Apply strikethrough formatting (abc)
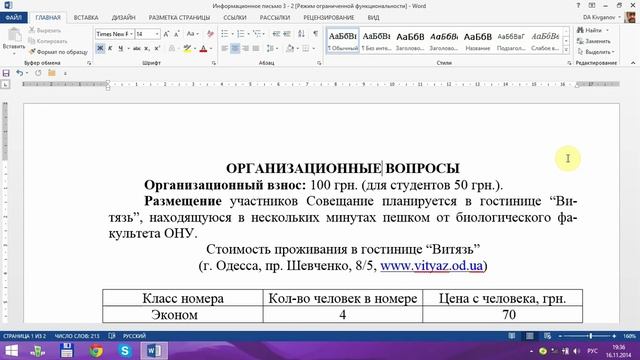 pos(137,49)
